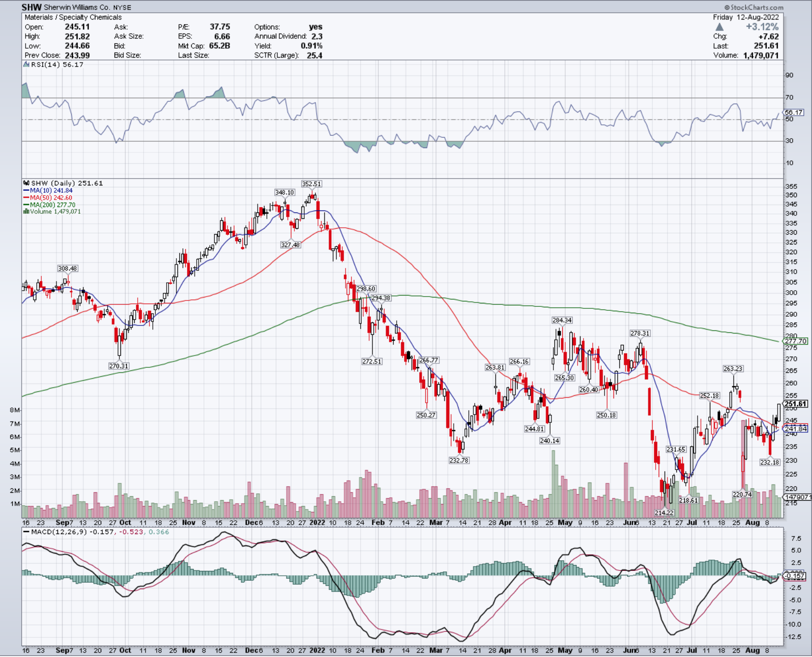Click the date Friday 12-Aug-2022
812x657 pixels.
[746, 17]
